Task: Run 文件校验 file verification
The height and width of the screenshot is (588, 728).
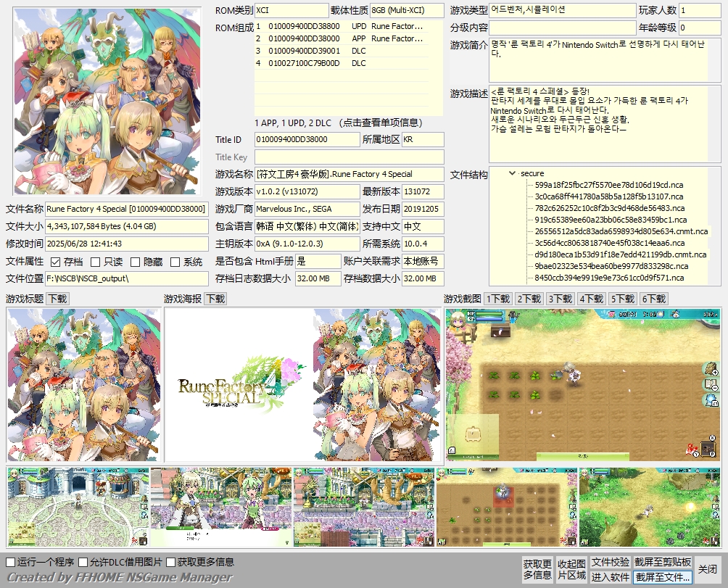Action: point(610,563)
